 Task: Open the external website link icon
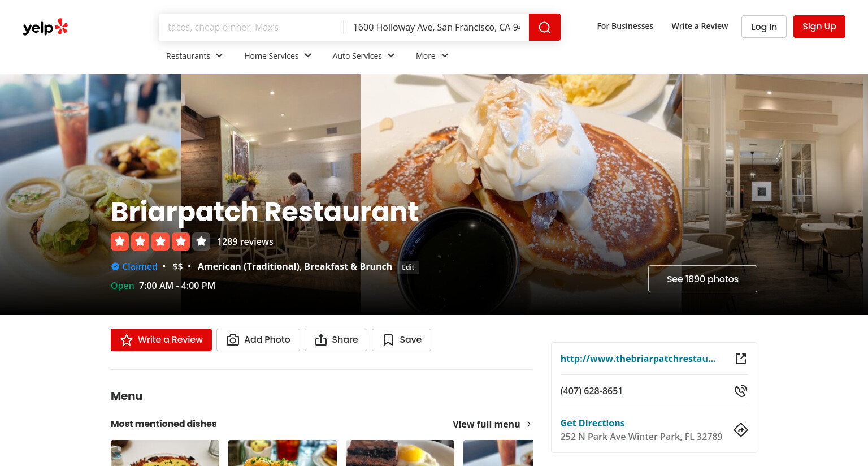coord(740,359)
